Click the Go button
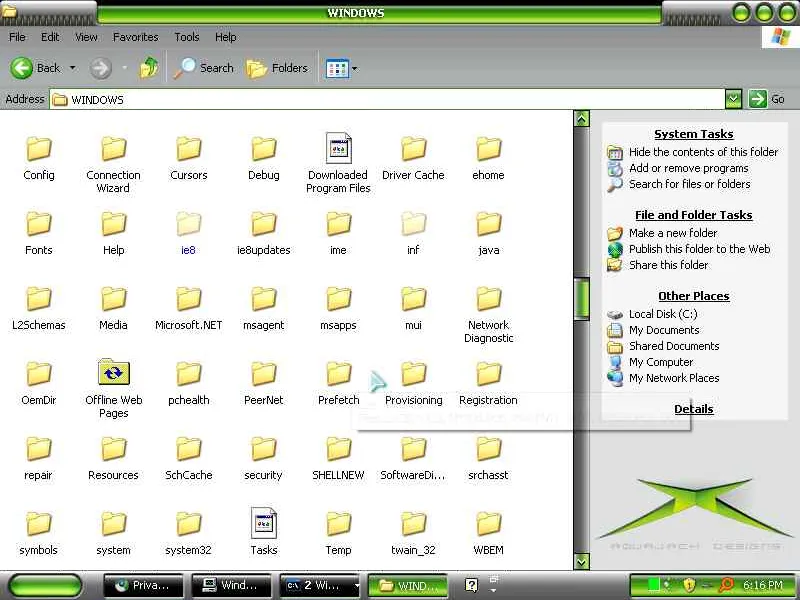Image resolution: width=800 pixels, height=600 pixels. 766,99
